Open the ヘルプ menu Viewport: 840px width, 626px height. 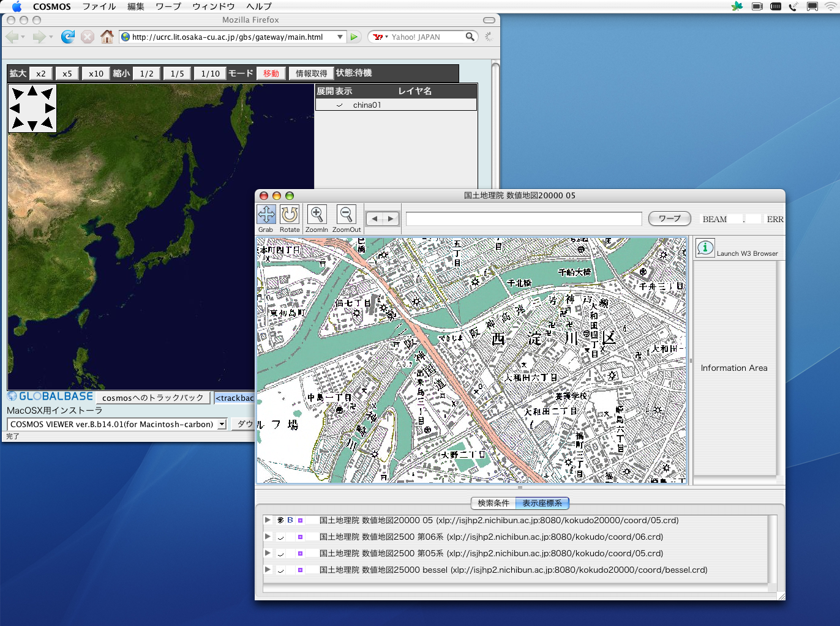(x=259, y=6)
